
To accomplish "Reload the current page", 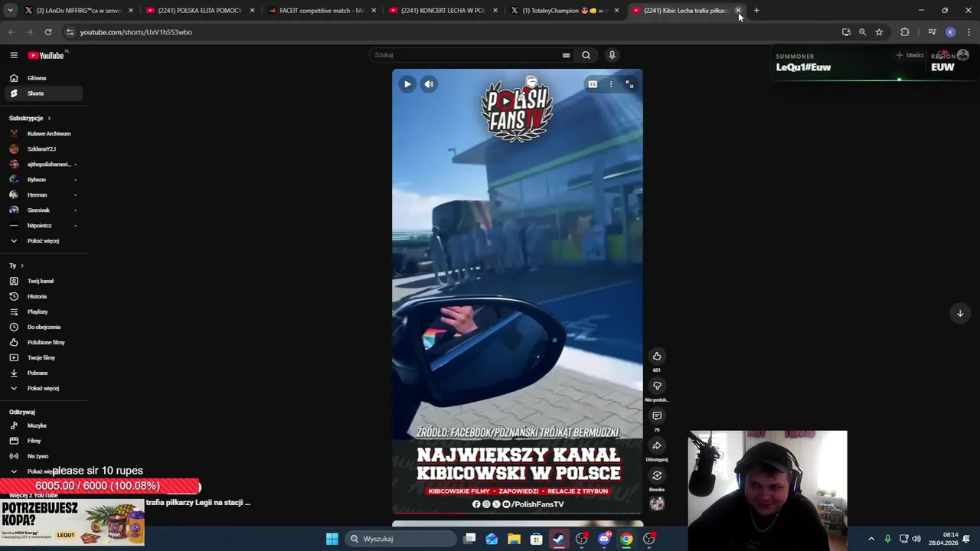I will click(48, 32).
